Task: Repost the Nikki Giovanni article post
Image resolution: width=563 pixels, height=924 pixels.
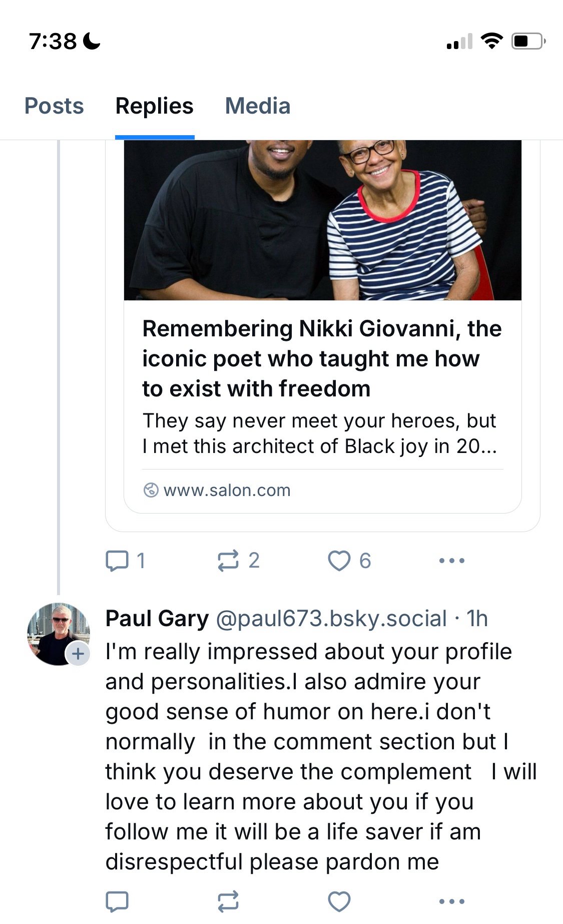Action: tap(228, 561)
